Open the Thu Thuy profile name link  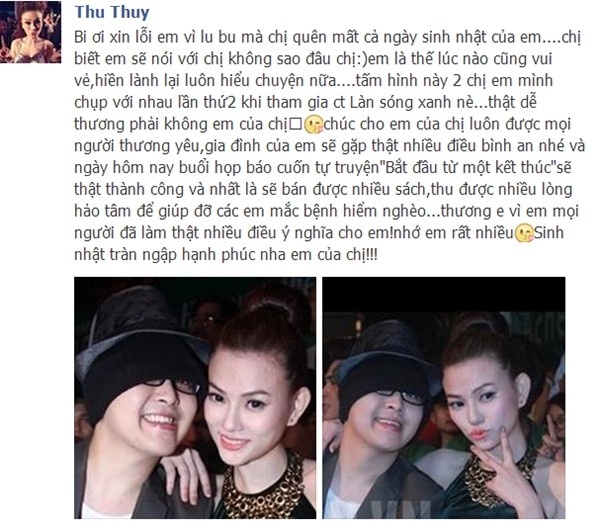click(x=112, y=11)
